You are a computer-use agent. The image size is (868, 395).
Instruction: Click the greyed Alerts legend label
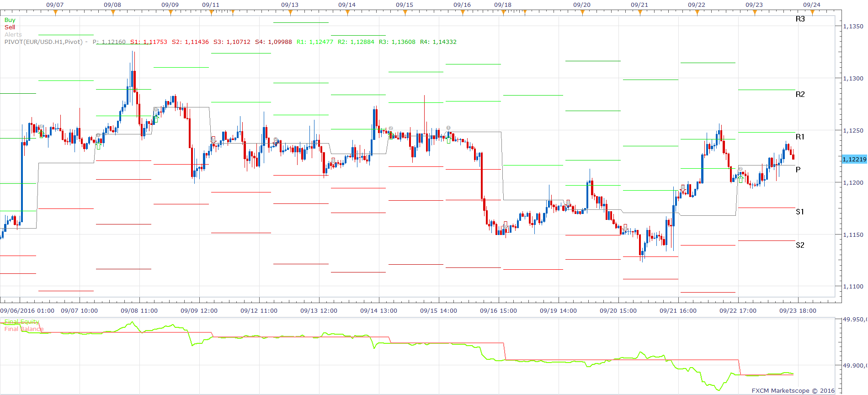13,35
